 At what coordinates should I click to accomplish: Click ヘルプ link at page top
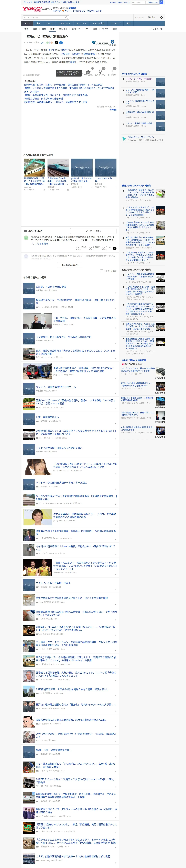point(127,2)
